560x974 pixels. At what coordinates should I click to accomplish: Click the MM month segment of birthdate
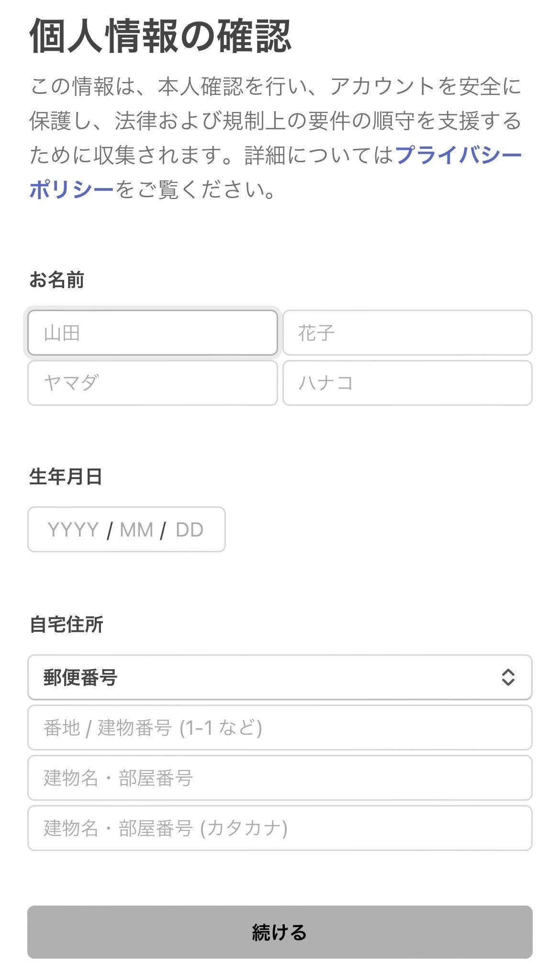coord(136,529)
